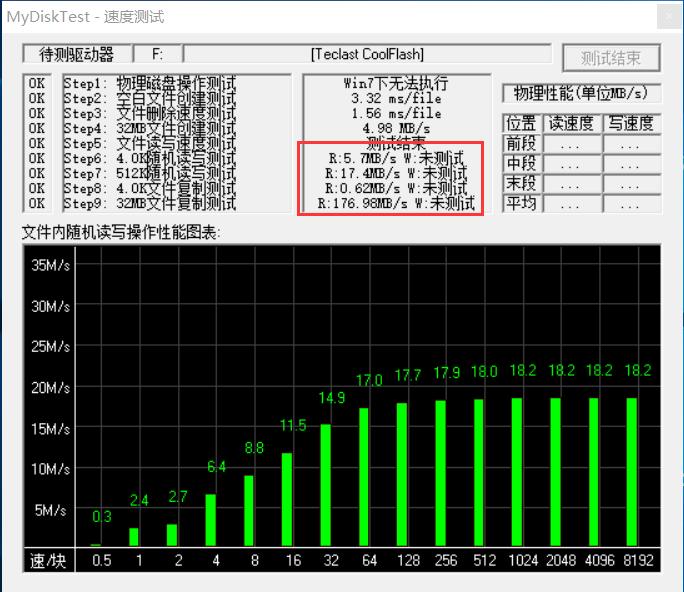
Task: Select the 写速度 column header
Action: (631, 124)
